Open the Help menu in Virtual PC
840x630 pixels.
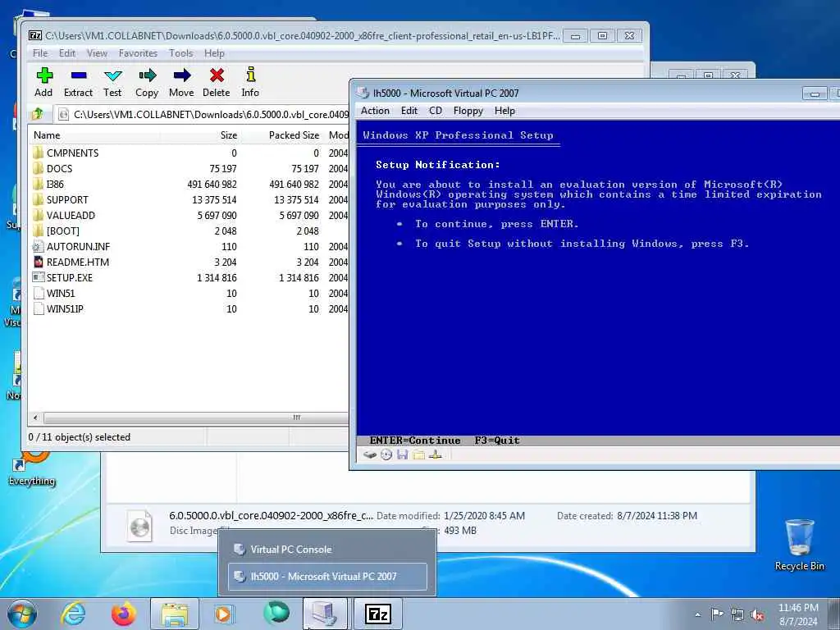point(504,111)
